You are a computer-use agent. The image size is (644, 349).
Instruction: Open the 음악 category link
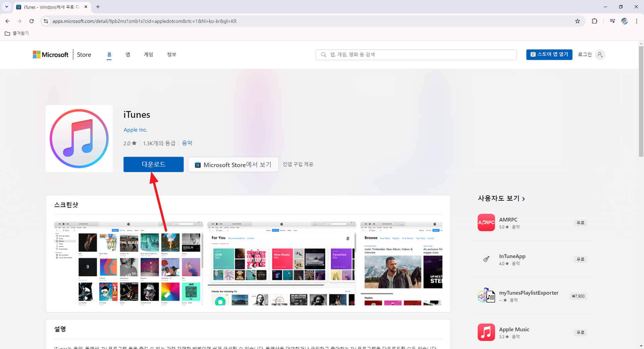pos(187,143)
